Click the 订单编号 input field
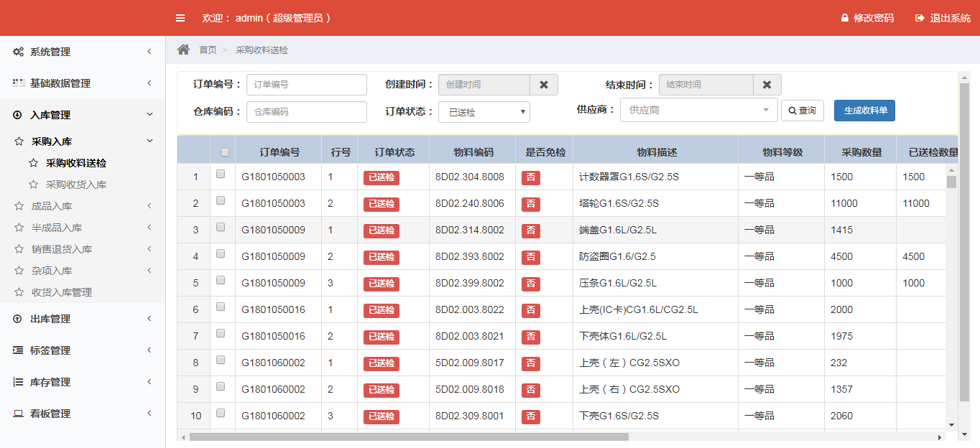The image size is (980, 448). (x=306, y=85)
